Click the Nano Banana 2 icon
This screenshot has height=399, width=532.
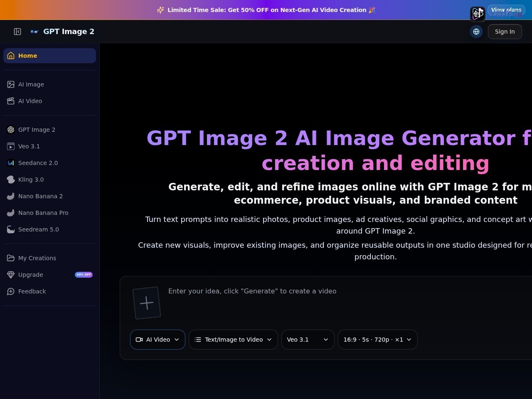[x=11, y=196]
